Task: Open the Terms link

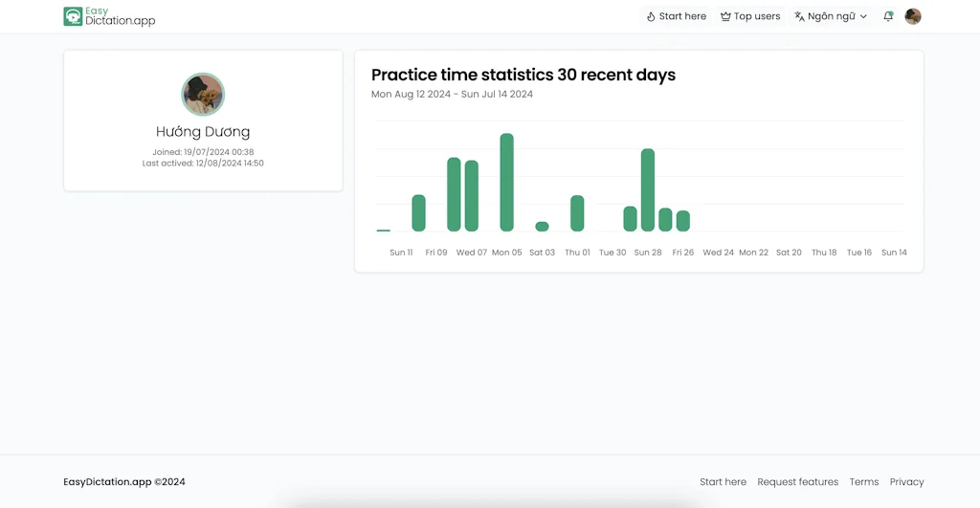Action: [863, 482]
